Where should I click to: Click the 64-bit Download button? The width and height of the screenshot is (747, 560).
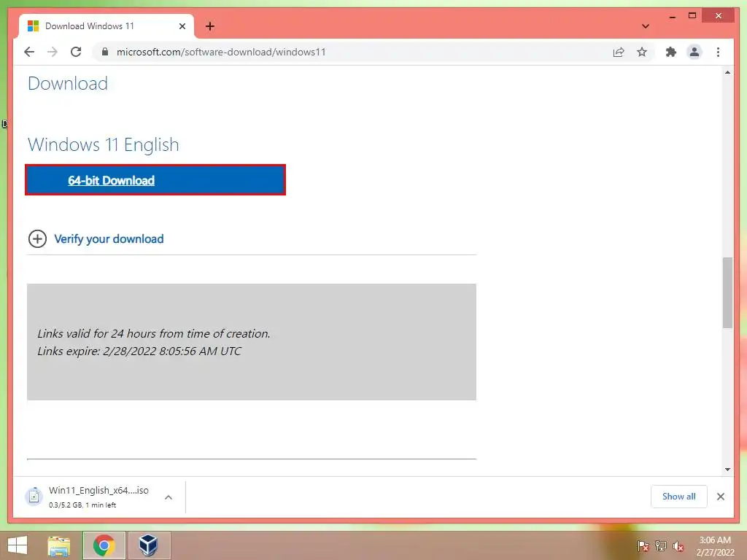[x=155, y=180]
